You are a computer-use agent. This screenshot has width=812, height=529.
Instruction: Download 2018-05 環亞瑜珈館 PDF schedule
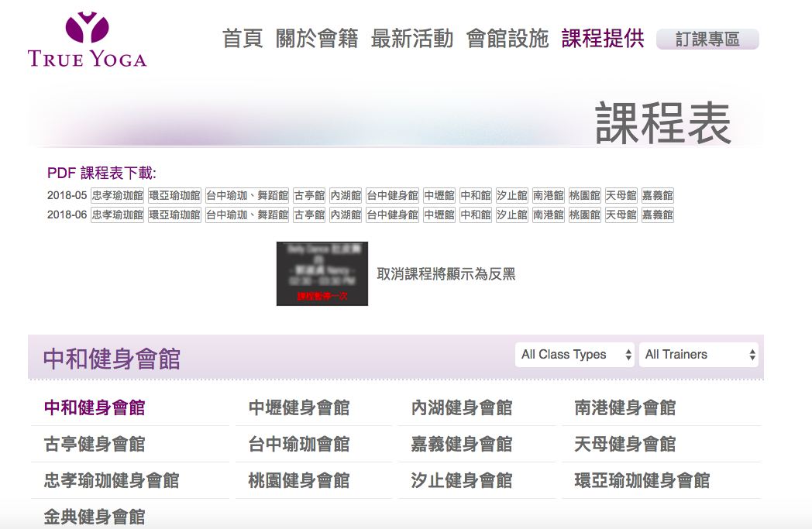pos(174,196)
